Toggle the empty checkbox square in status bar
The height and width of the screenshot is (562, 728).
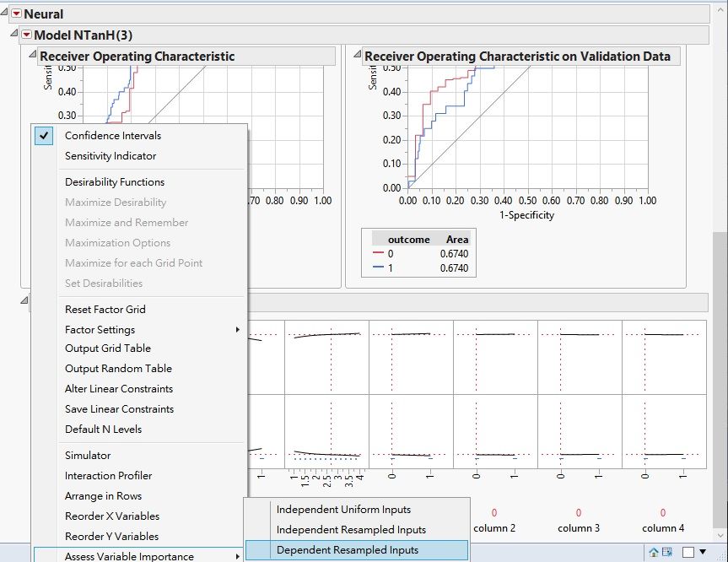688,552
